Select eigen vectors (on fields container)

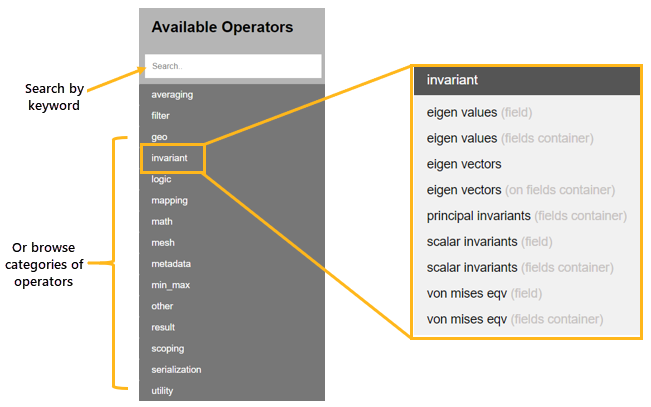click(x=520, y=190)
